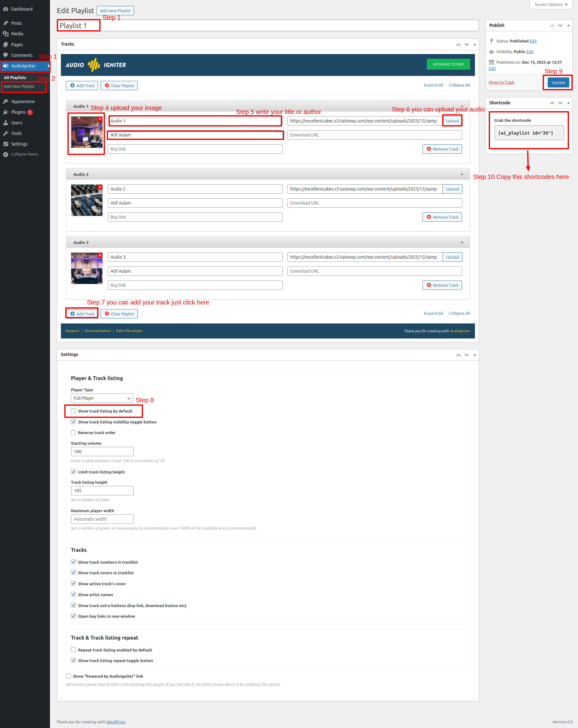Click the Tools wrench icon
The width and height of the screenshot is (578, 728).
point(6,133)
